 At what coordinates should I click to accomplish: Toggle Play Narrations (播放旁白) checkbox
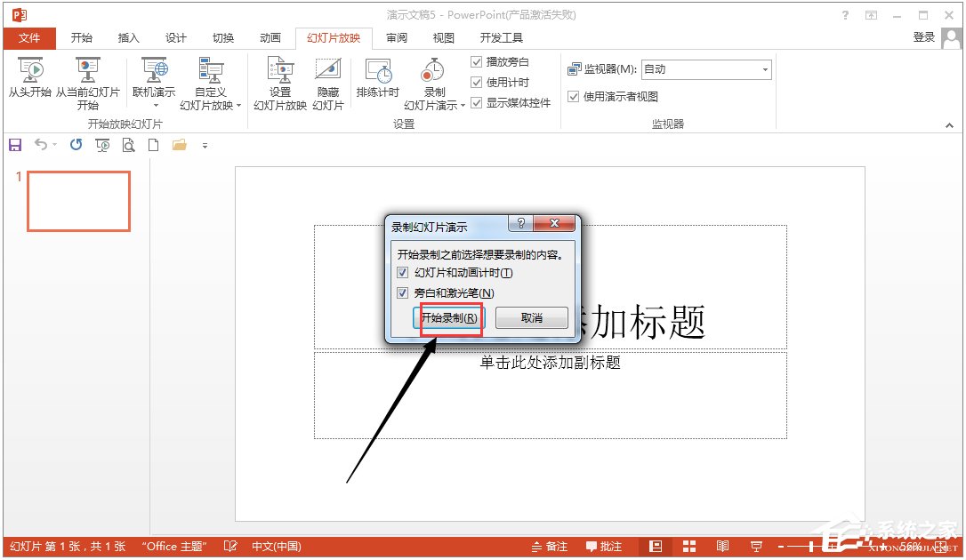click(476, 61)
